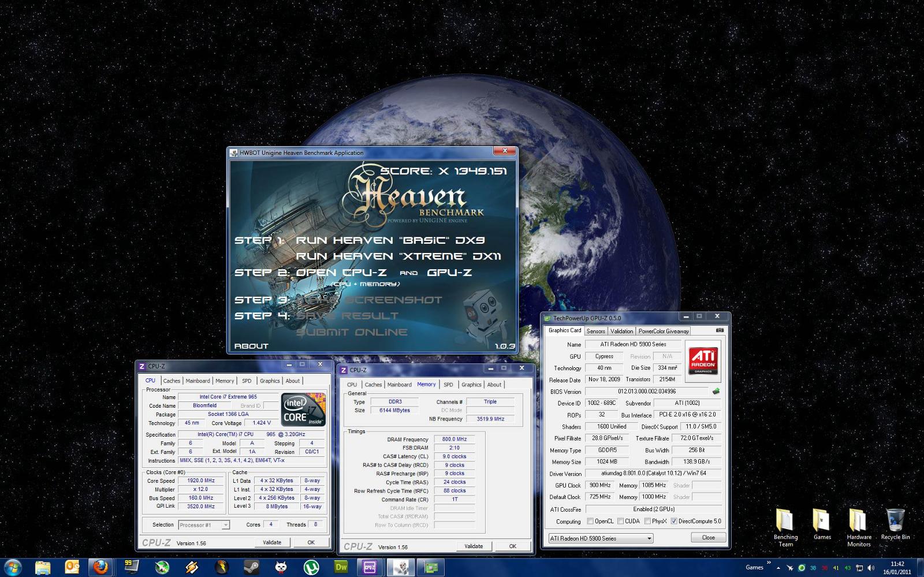Click the white cat icon on the taskbar
924x577 pixels.
281,567
